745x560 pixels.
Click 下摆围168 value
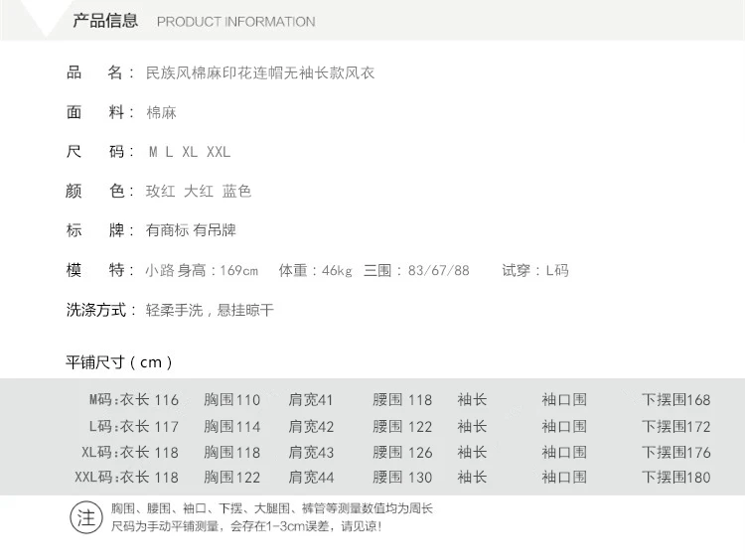click(x=676, y=399)
